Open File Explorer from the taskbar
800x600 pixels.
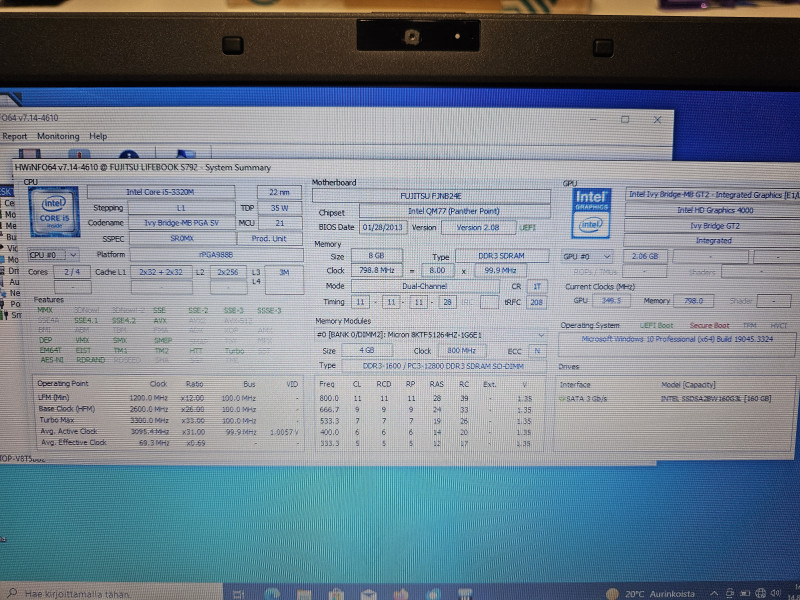pyautogui.click(x=304, y=594)
